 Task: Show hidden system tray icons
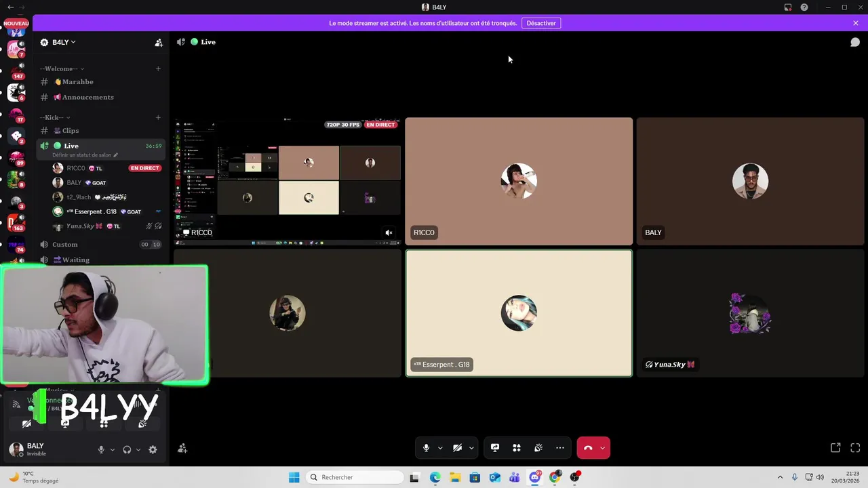780,477
